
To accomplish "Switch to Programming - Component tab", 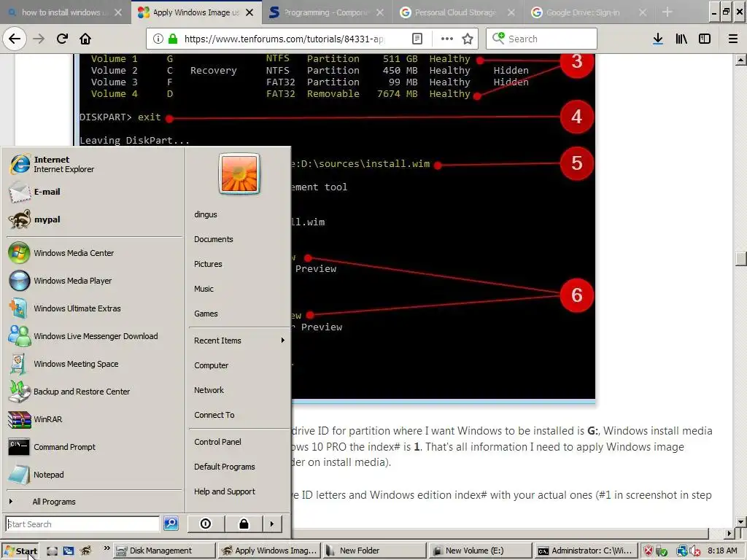I will click(x=327, y=12).
